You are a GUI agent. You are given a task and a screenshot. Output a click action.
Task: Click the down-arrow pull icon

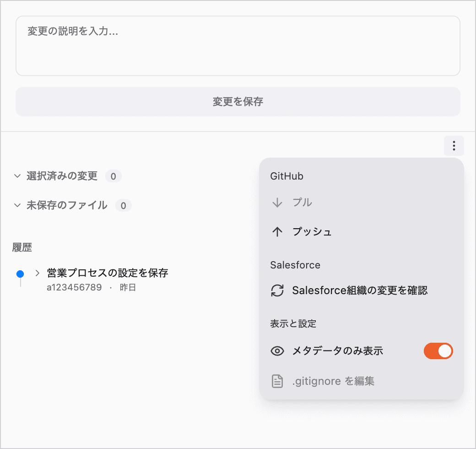[277, 203]
